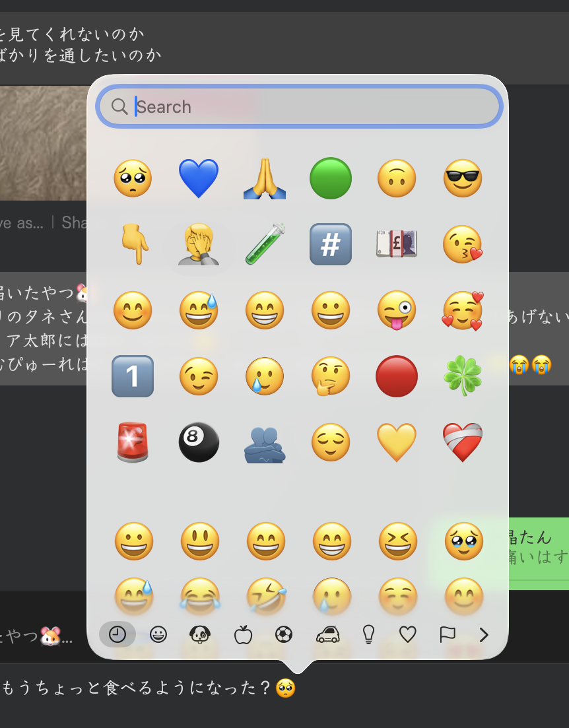The image size is (569, 728).
Task: Insert the thinking face emoji
Action: coord(331,376)
